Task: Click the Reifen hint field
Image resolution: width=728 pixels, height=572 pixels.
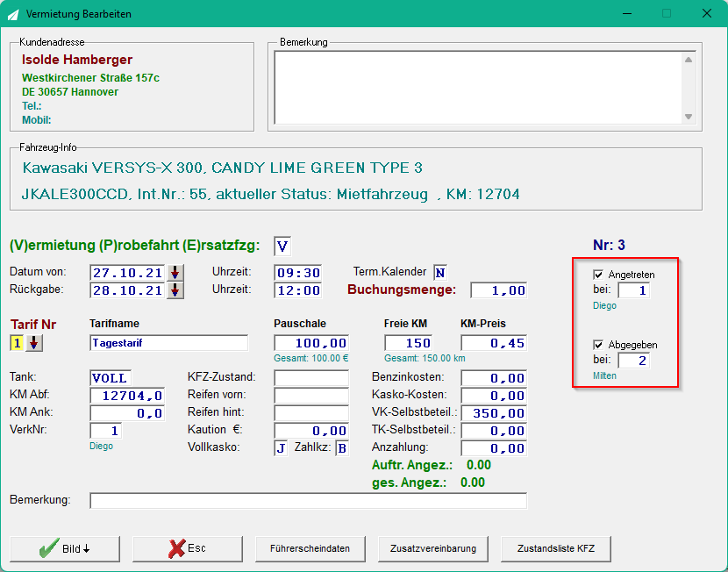Action: coord(311,413)
